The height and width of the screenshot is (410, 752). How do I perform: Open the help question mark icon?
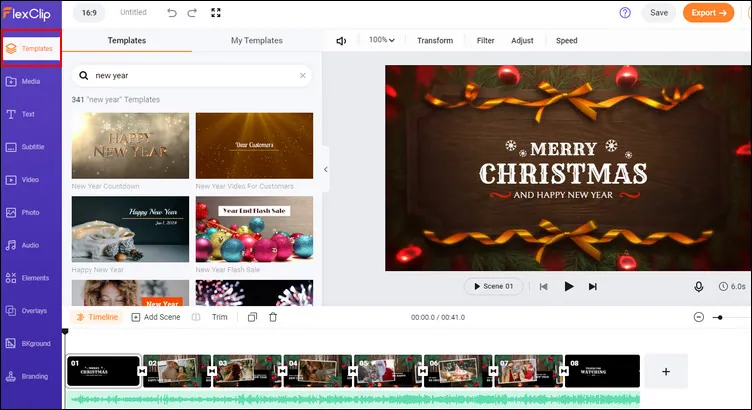pos(625,13)
